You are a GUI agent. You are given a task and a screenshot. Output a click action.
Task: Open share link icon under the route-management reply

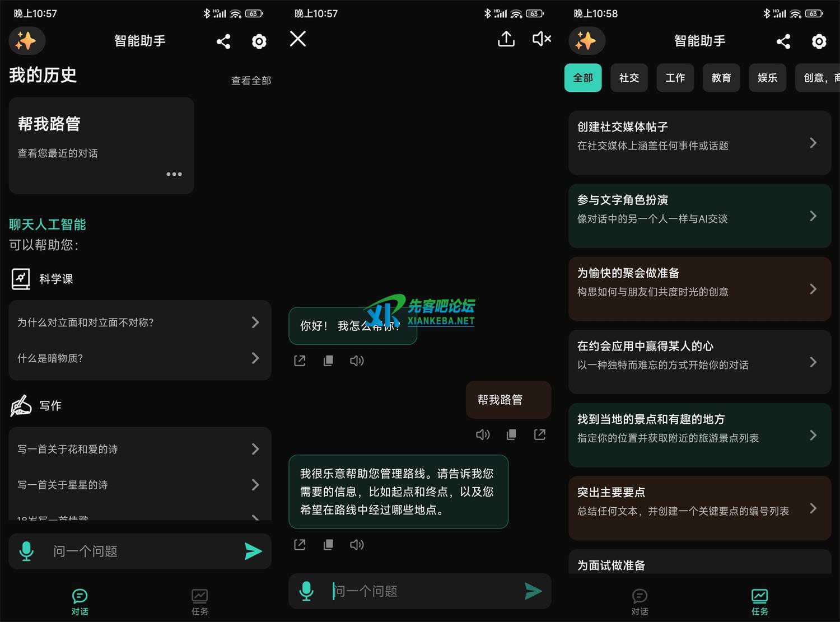coord(300,545)
